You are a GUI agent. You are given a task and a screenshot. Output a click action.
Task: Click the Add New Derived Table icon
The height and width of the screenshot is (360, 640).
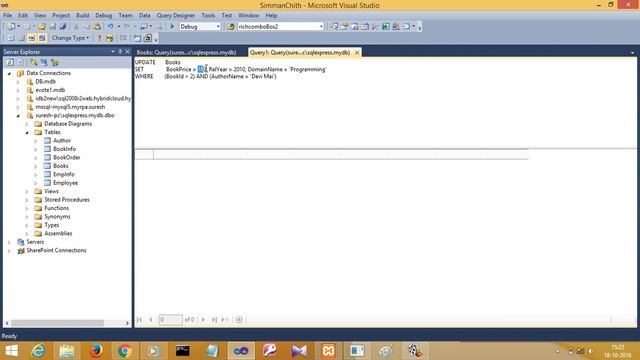click(148, 38)
